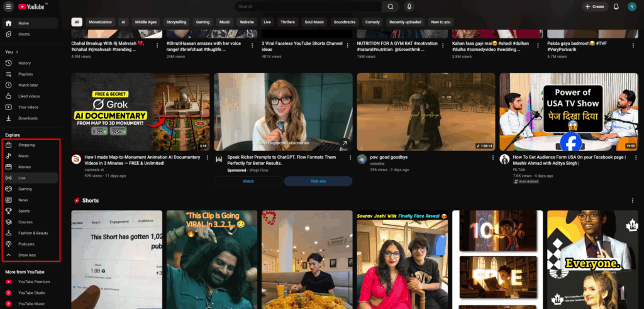
Task: Click Visit site on the sponsored ad
Action: point(318,181)
